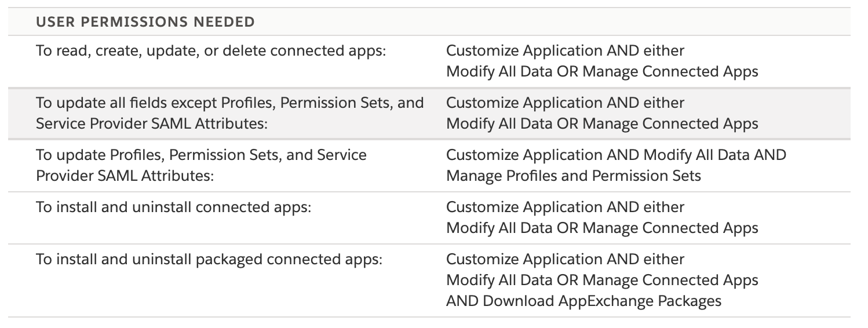Click "Customize Application AND either" in the first row
The width and height of the screenshot is (868, 328).
pos(565,51)
